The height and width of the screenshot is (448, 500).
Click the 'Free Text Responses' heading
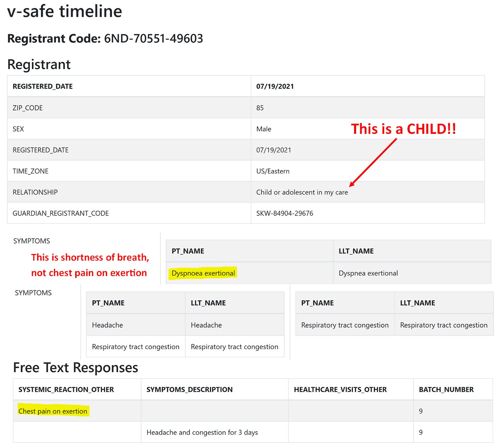[76, 368]
